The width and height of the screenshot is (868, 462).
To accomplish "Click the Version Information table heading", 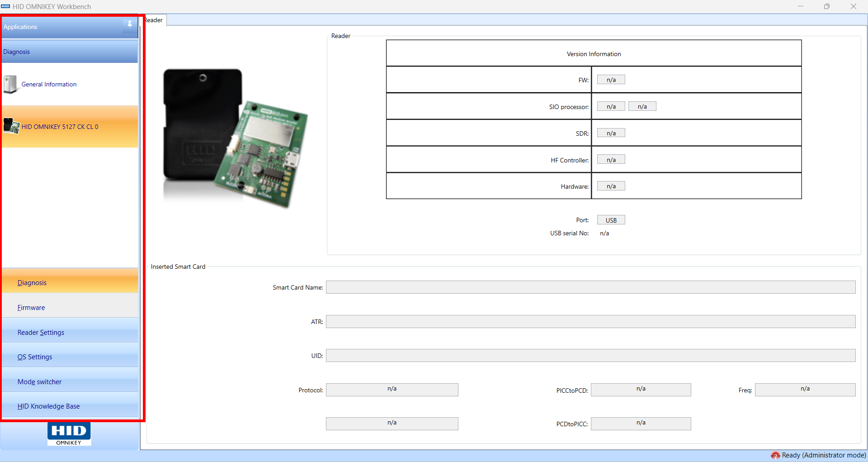I will pos(594,54).
